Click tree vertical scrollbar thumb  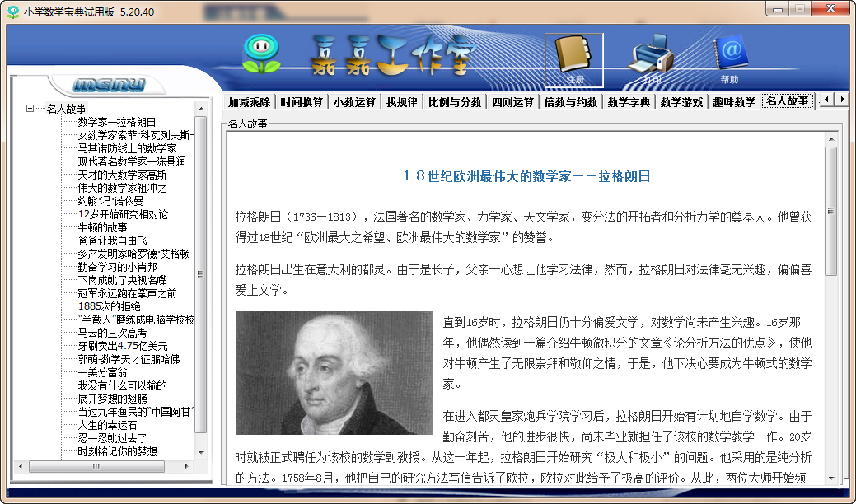[201, 274]
